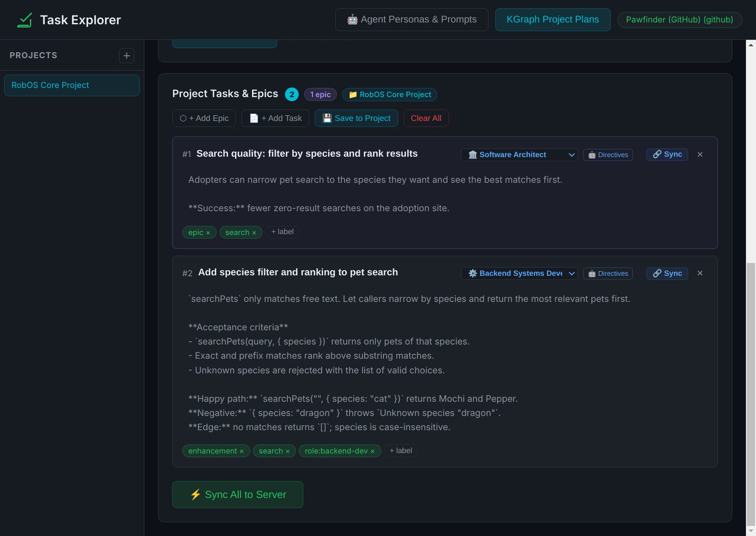
Task: Open the Software Architect persona dropdown
Action: 519,155
